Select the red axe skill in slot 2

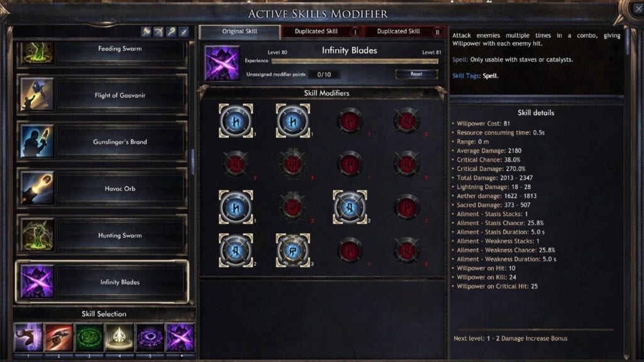pyautogui.click(x=58, y=337)
